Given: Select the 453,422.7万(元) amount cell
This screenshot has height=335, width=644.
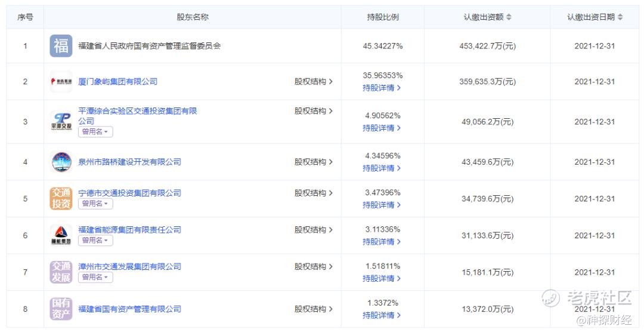Looking at the screenshot, I should point(488,45).
